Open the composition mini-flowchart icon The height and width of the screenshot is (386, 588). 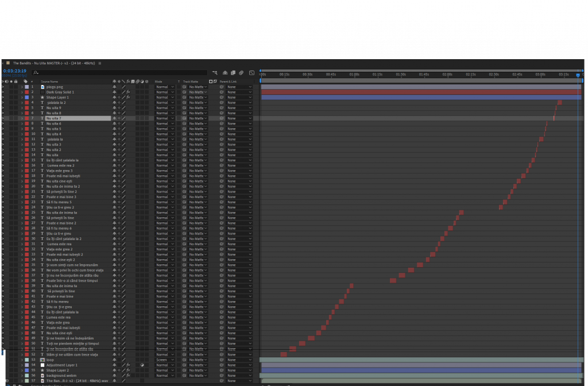pos(215,73)
